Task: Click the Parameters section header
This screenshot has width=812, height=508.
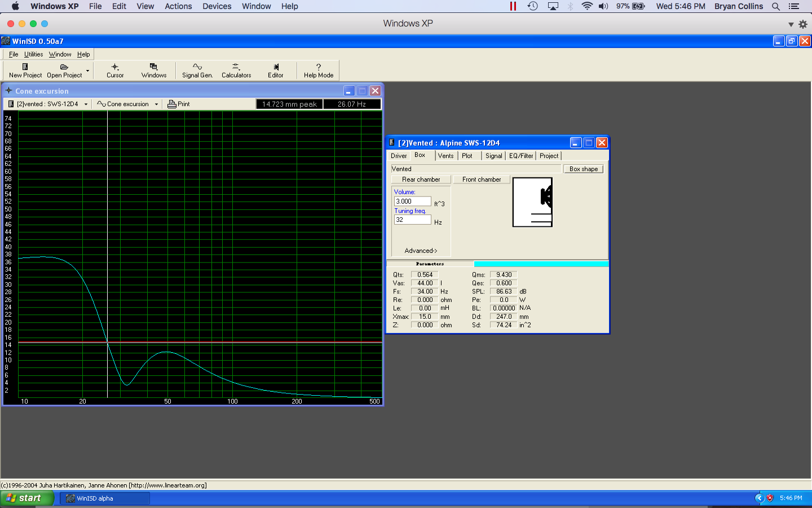Action: point(430,264)
